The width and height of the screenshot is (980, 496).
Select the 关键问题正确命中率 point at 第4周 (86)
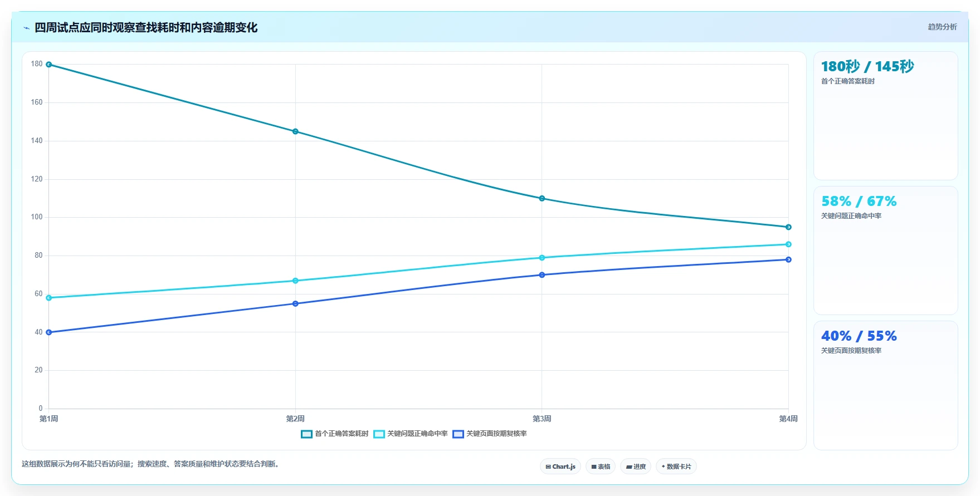pyautogui.click(x=788, y=244)
